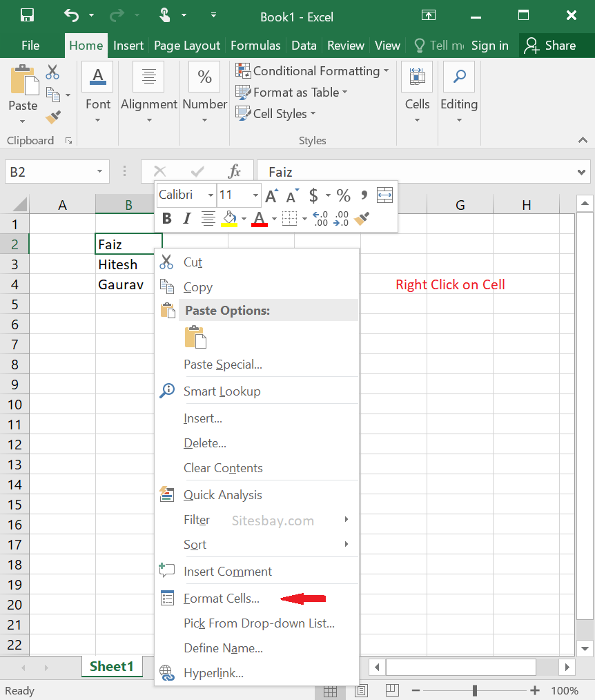Open fill color dropdown arrow in mini toolbar
Viewport: 595px width, 700px height.
click(244, 219)
